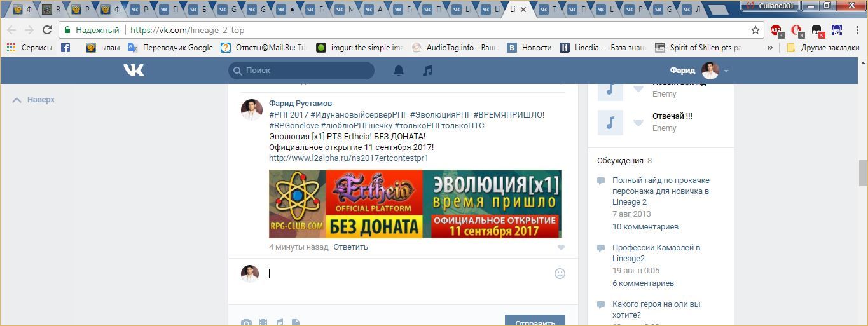Open Фарид Рустамов's profile name link

coord(300,103)
